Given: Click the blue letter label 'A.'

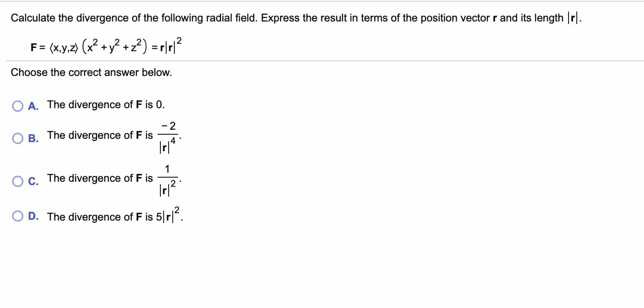Looking at the screenshot, I should [x=33, y=106].
